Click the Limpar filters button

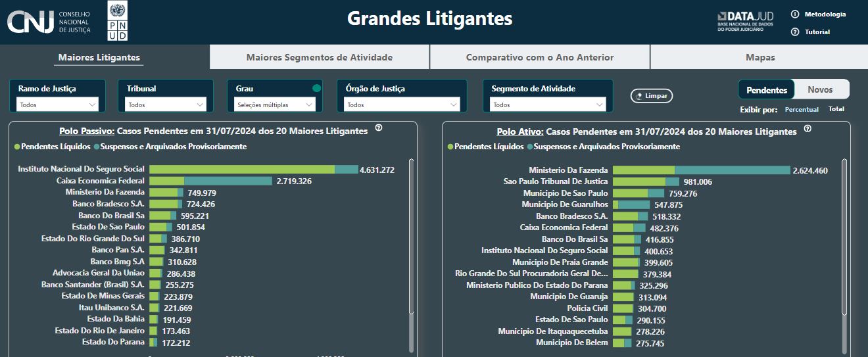click(652, 96)
